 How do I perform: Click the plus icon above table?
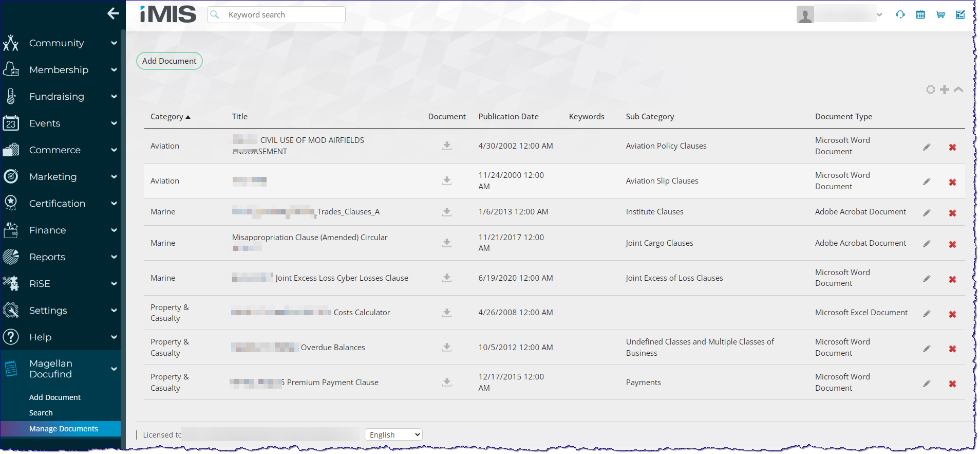(x=945, y=90)
